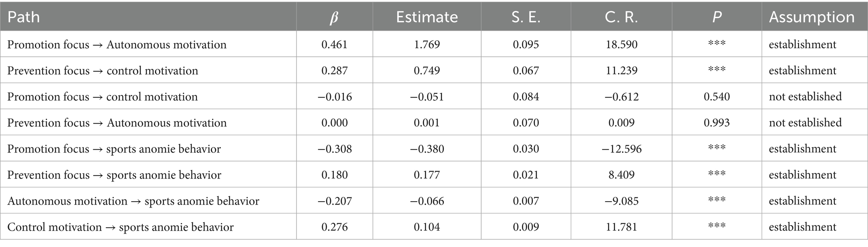This screenshot has width=868, height=247.
Task: Select the P value 0.993
Action: (717, 123)
